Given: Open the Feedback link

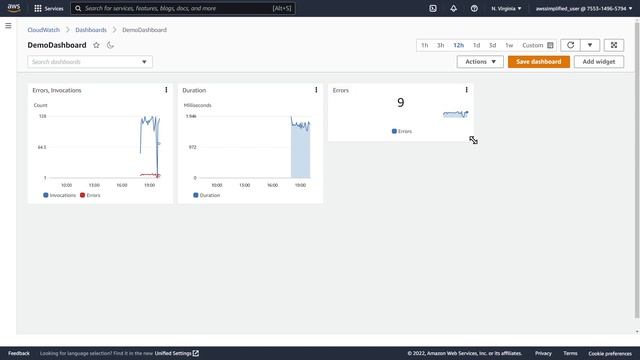Looking at the screenshot, I should click(19, 353).
